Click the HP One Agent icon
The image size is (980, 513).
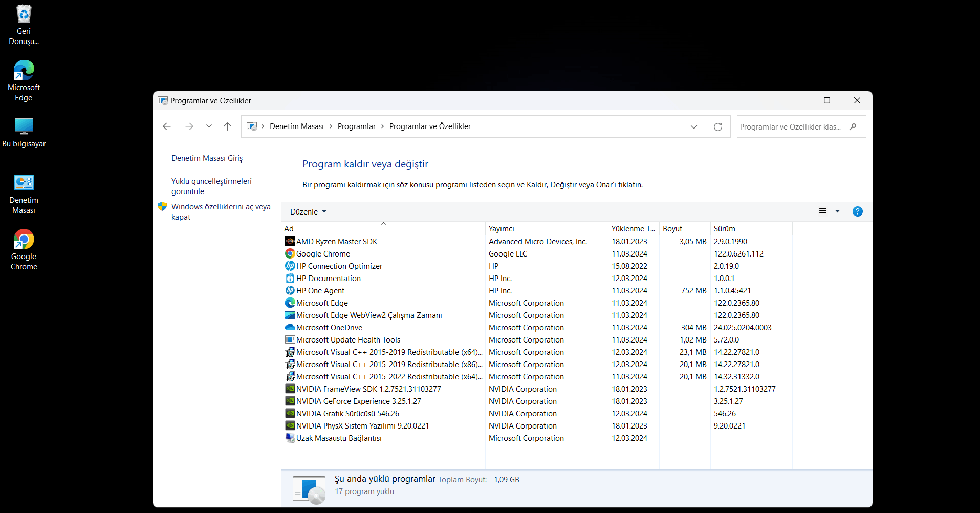click(290, 290)
